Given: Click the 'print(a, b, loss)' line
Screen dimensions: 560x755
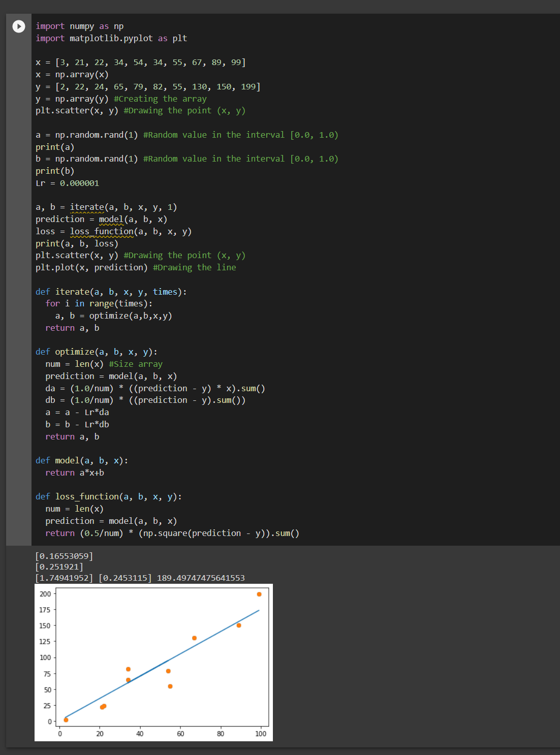Looking at the screenshot, I should [77, 244].
